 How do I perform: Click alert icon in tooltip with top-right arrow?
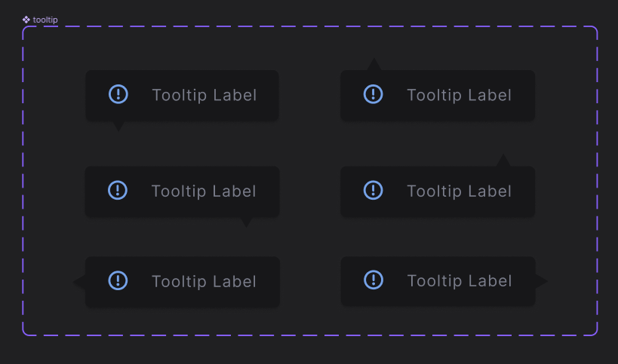[x=374, y=190]
